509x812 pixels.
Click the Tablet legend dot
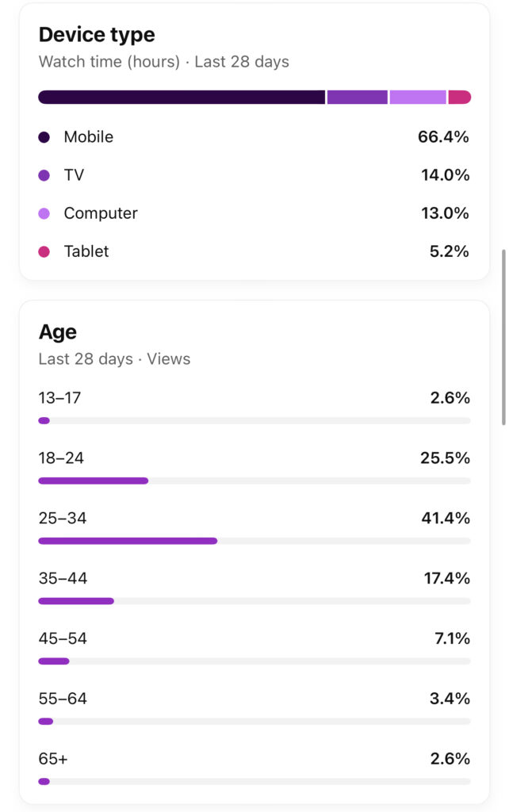44,251
